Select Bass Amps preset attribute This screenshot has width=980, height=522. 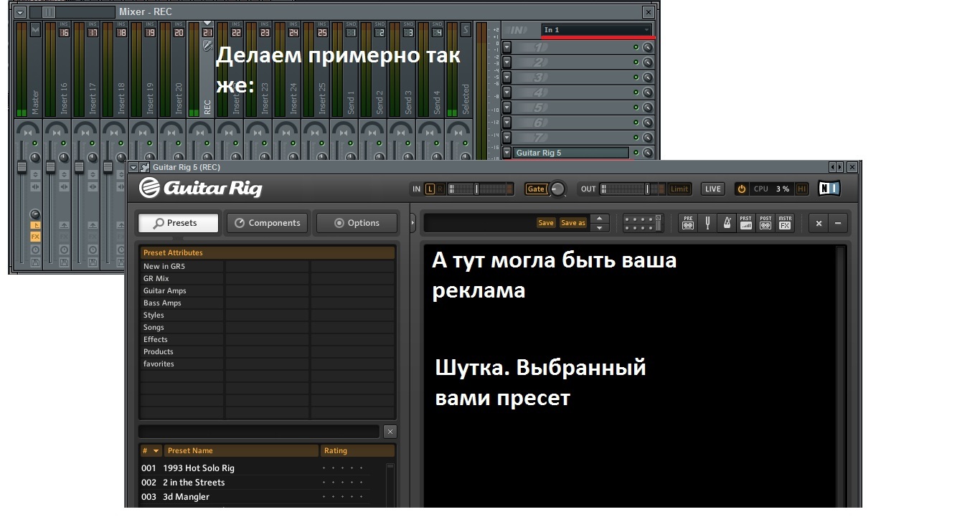(x=162, y=303)
